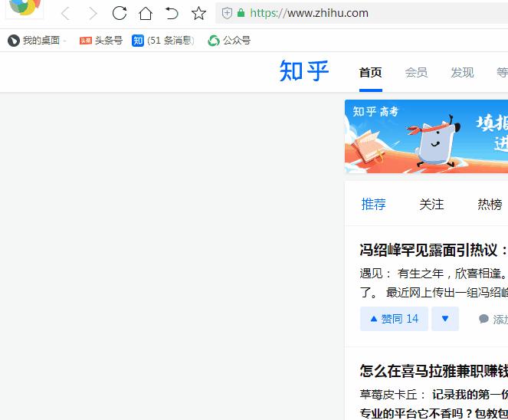Screen dimensions: 508x420
Task: Click the undo/restore arrow icon
Action: pyautogui.click(x=172, y=13)
